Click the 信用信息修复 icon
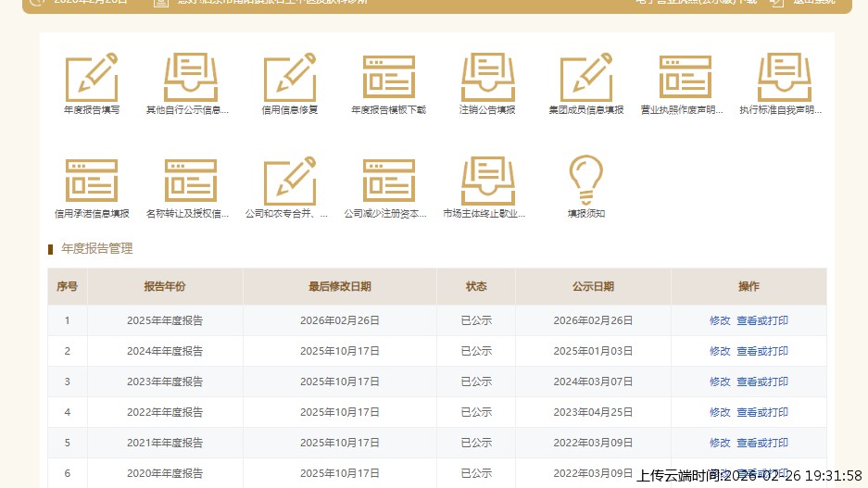This screenshot has width=868, height=488. point(289,78)
